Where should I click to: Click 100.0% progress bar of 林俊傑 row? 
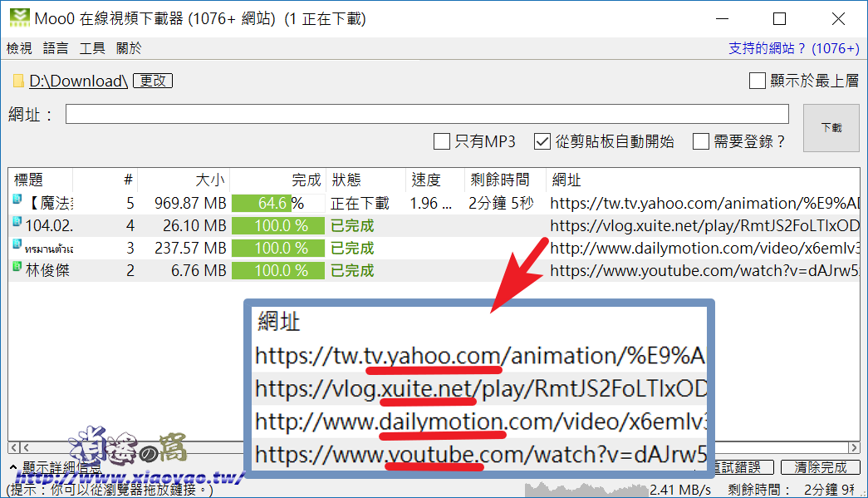click(x=278, y=270)
